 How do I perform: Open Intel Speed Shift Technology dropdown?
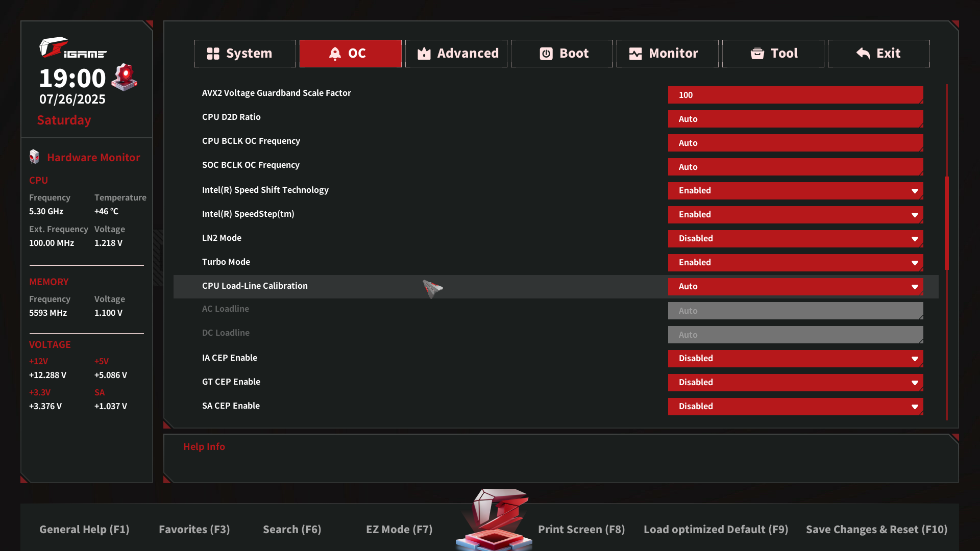pyautogui.click(x=795, y=190)
